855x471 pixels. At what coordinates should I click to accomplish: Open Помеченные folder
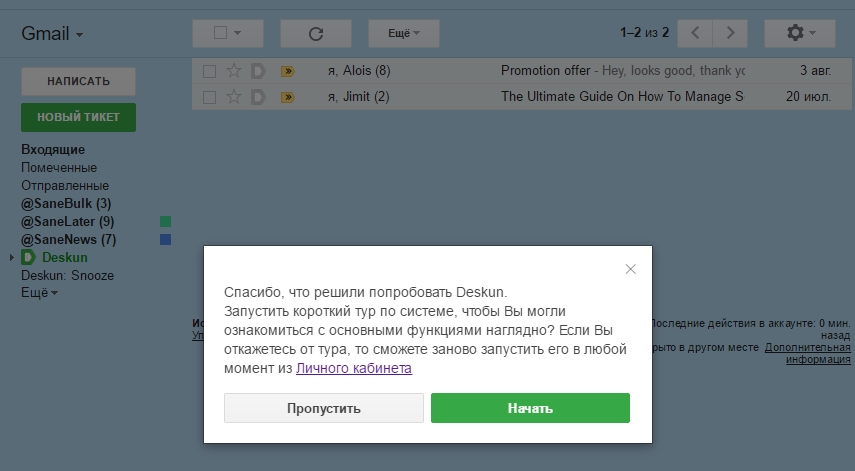click(59, 167)
